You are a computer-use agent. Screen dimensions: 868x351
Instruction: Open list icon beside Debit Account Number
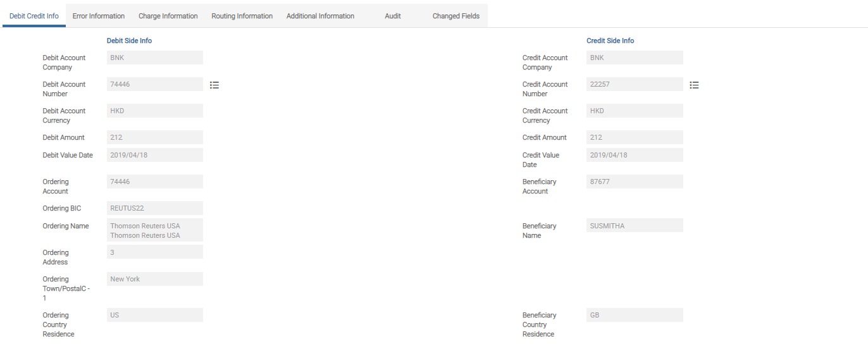click(214, 85)
